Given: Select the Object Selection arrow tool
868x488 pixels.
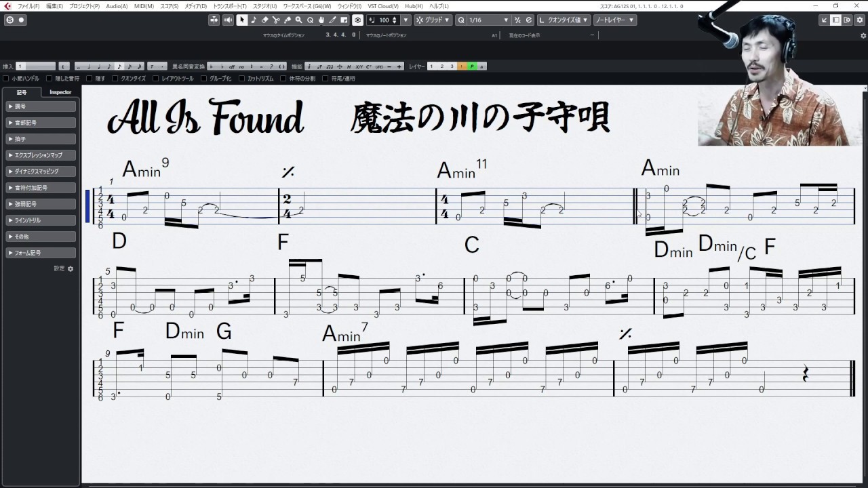Looking at the screenshot, I should pos(242,20).
